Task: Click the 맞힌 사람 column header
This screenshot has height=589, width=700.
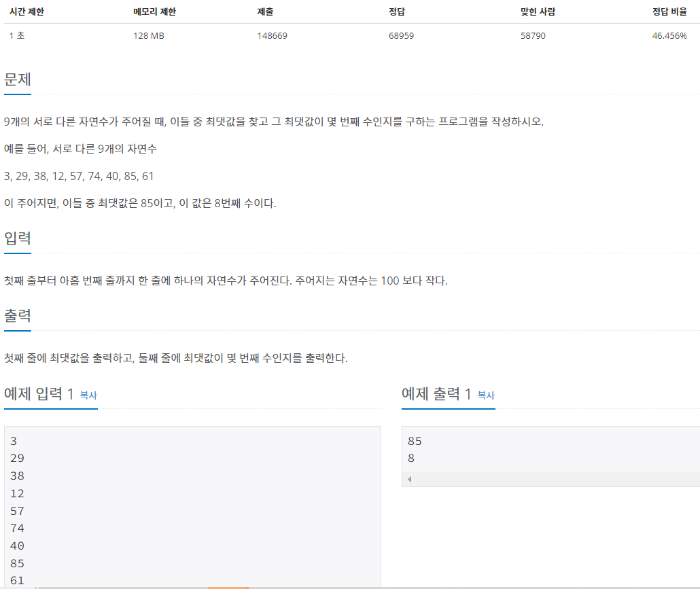Action: tap(538, 12)
